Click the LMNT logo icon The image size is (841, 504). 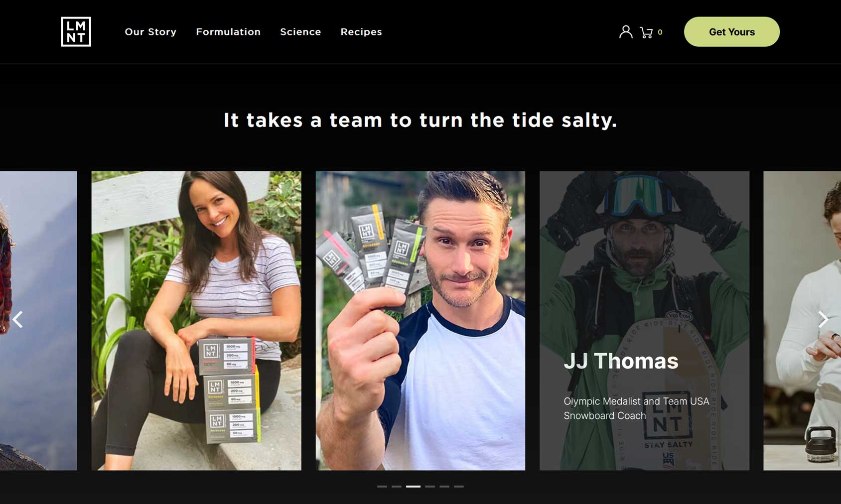76,32
